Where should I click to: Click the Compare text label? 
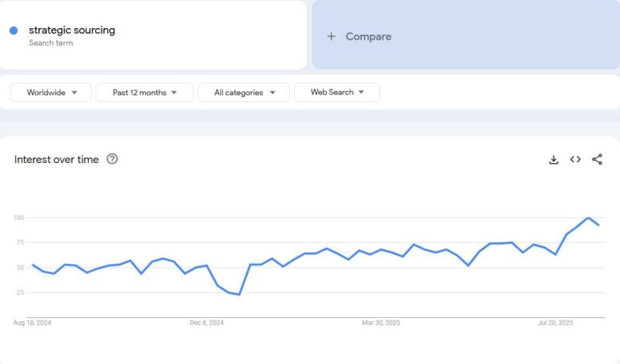368,36
